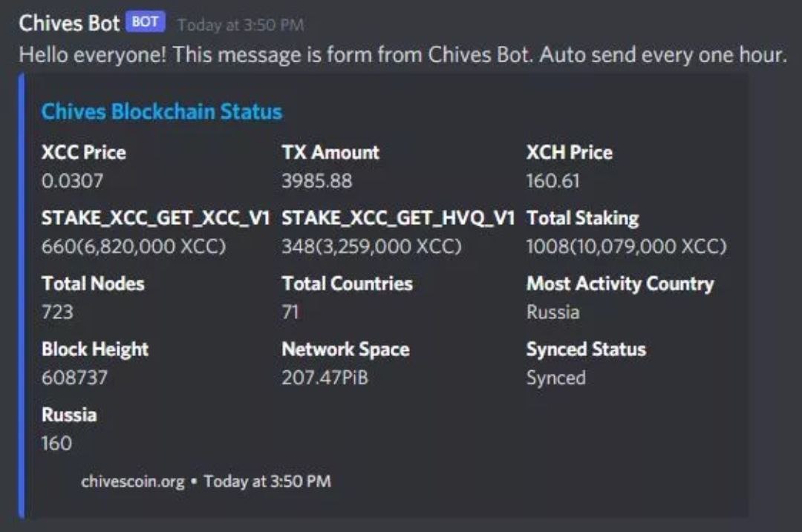
Task: Click the XCC Price value 0.0307
Action: [x=73, y=181]
